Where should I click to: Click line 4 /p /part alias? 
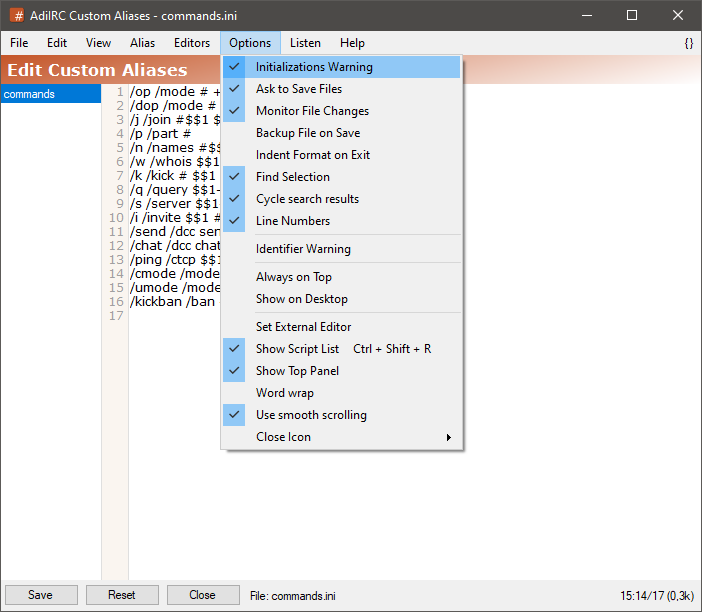tap(160, 133)
